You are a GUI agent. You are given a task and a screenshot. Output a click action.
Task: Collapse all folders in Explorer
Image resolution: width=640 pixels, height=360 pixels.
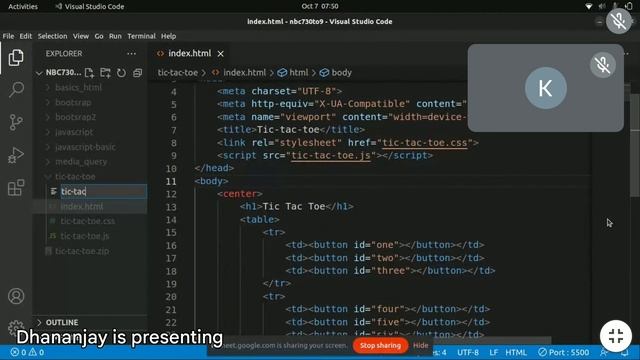(x=138, y=73)
